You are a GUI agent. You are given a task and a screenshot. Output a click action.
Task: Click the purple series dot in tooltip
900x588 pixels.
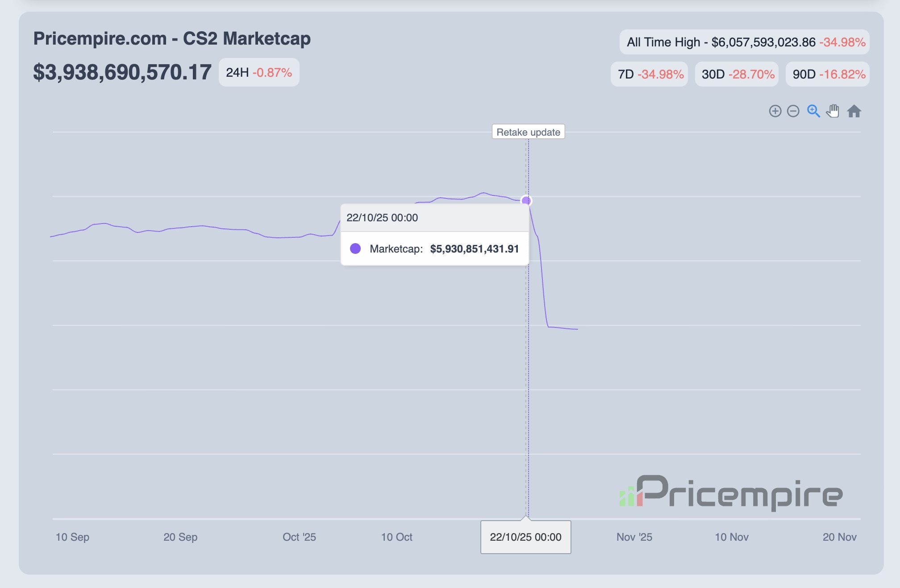point(355,248)
